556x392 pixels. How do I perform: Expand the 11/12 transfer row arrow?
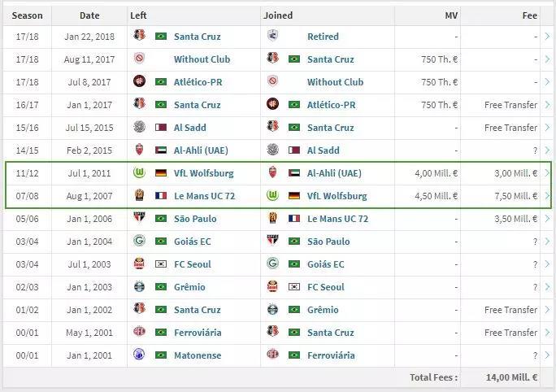pyautogui.click(x=548, y=173)
